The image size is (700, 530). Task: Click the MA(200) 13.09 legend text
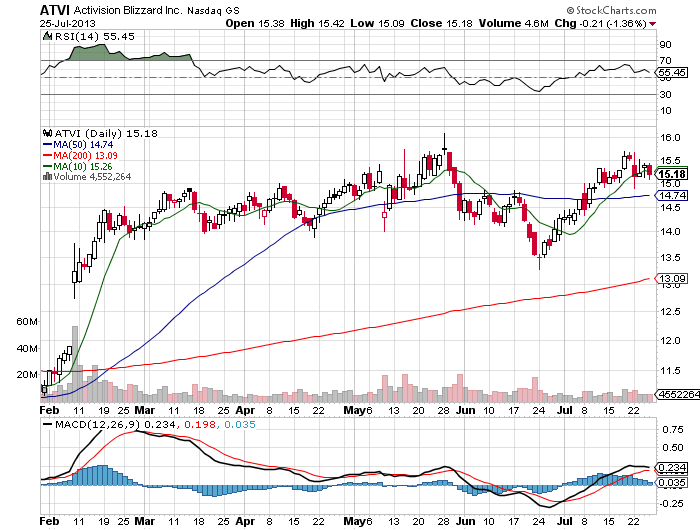tap(85, 155)
